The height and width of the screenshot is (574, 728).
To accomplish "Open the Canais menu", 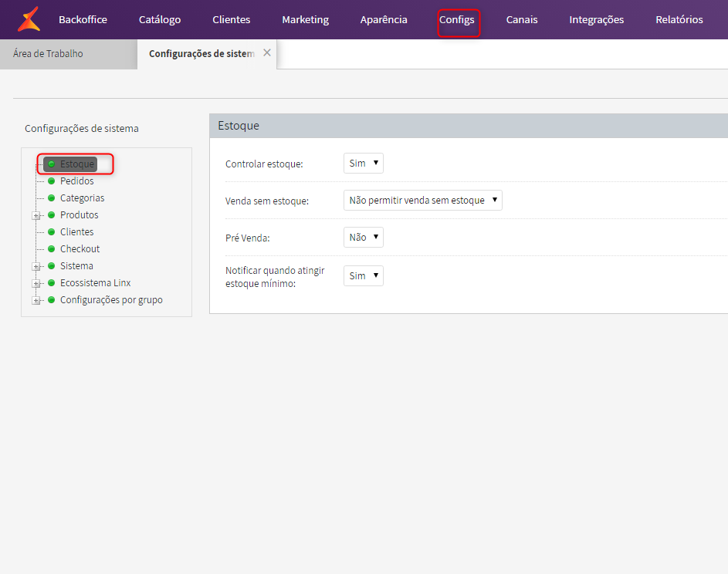I will tap(522, 19).
